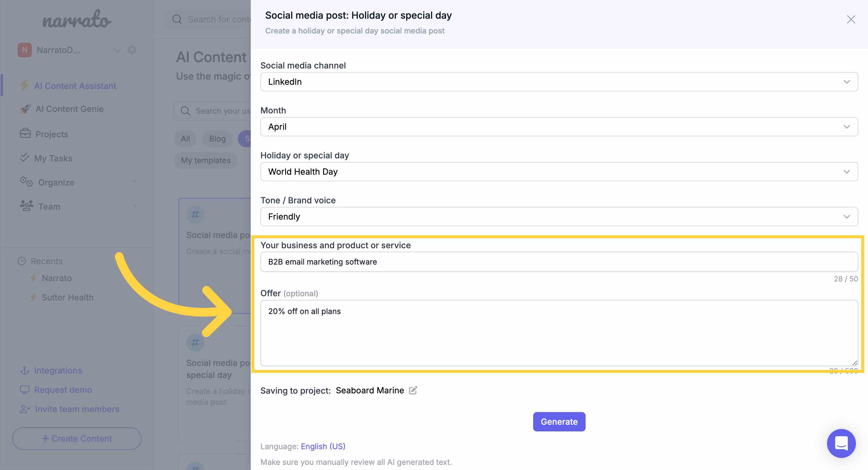Edit the Seaboard Marine project selection
Viewport: 868px width, 470px height.
coord(413,390)
